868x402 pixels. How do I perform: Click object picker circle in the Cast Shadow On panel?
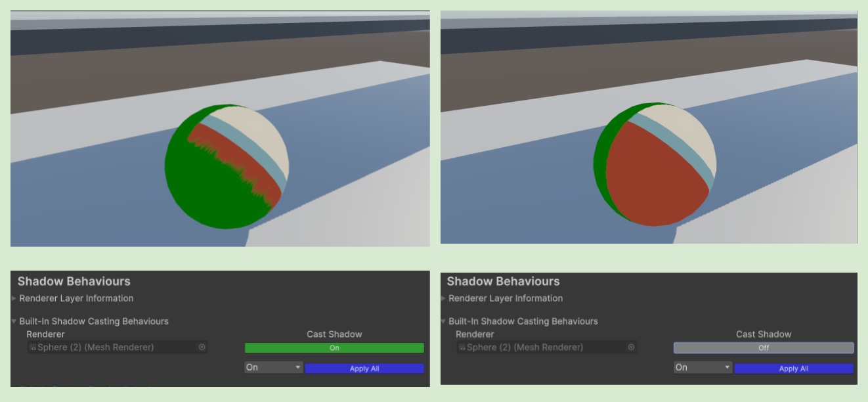click(x=202, y=347)
